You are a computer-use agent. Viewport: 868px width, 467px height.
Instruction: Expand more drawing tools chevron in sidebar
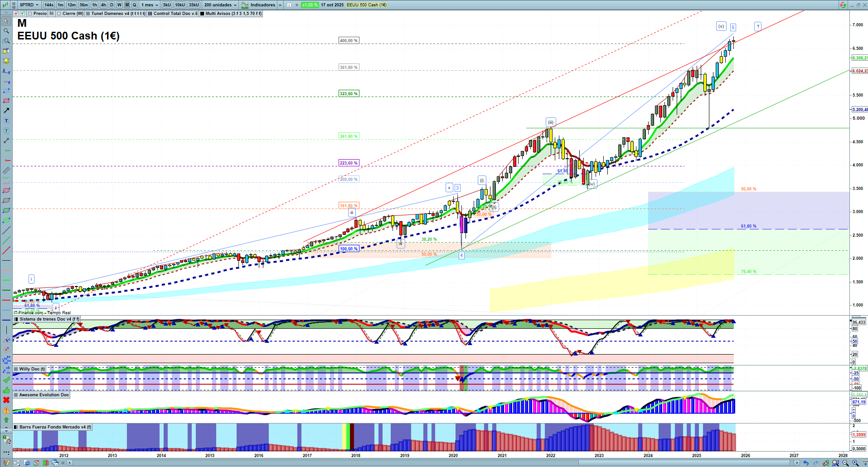coord(6,430)
